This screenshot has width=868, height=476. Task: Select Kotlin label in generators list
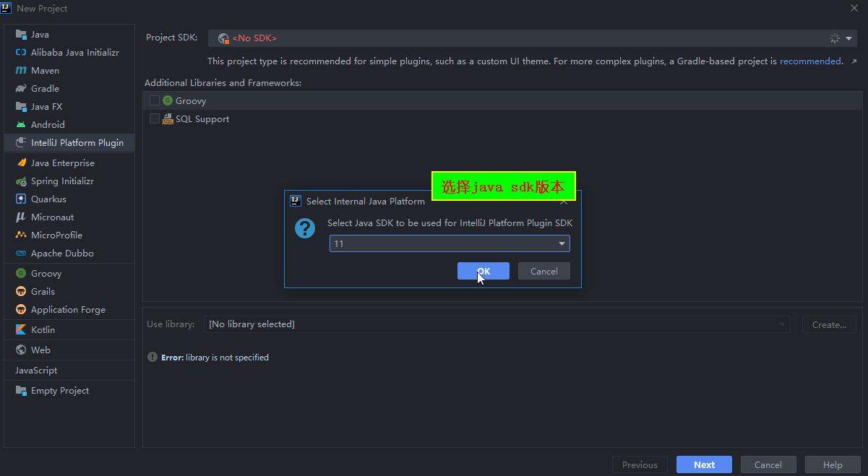(x=43, y=329)
